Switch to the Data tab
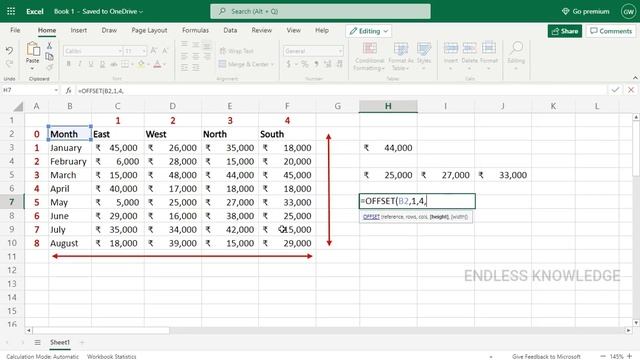 230,30
